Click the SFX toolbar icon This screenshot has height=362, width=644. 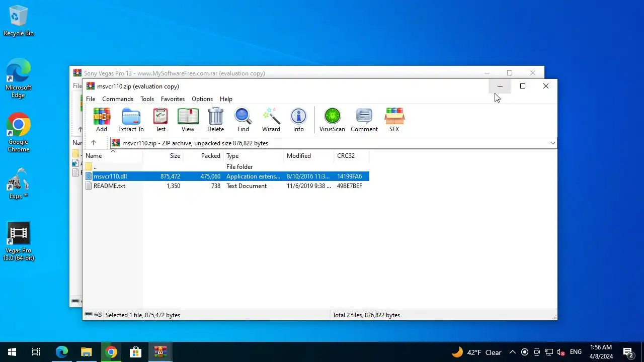coord(394,120)
